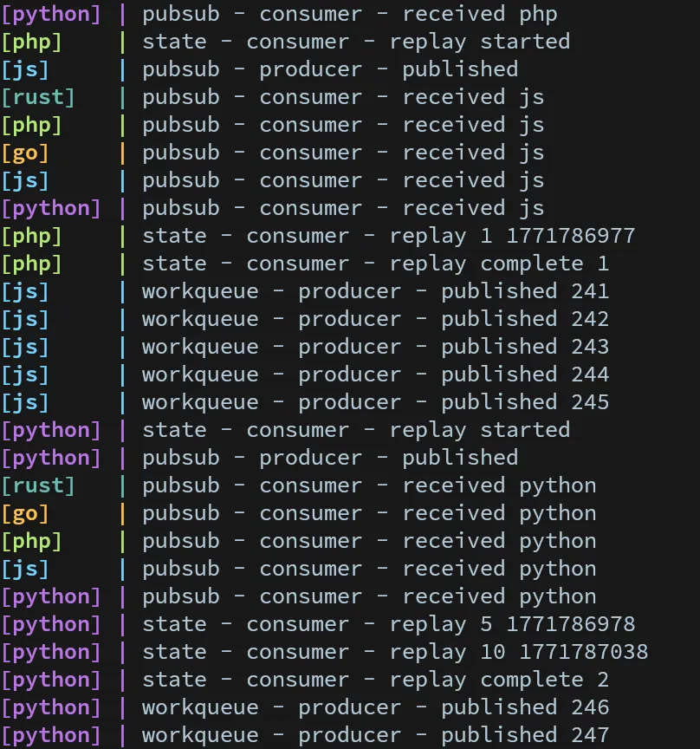
Task: Click the line 'workqueue - producer - published 245'
Action: [375, 402]
